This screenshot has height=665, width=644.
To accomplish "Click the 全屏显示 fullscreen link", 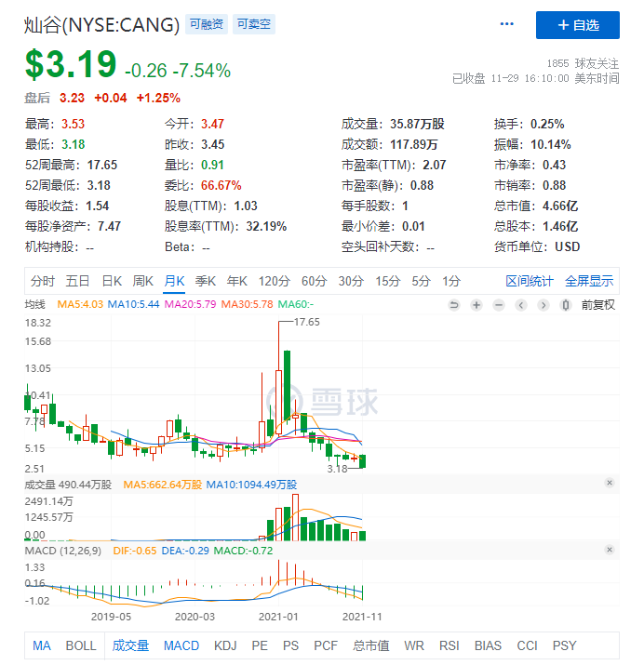I will (589, 281).
